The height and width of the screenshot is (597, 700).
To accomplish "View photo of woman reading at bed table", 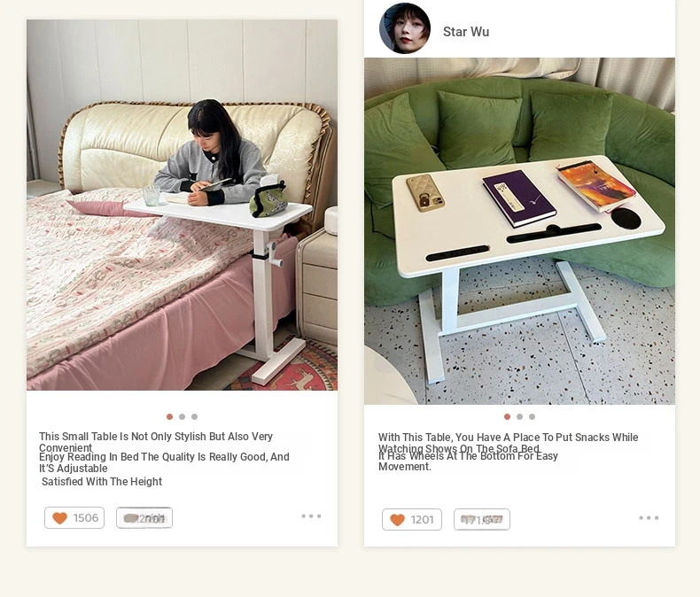I will click(183, 205).
